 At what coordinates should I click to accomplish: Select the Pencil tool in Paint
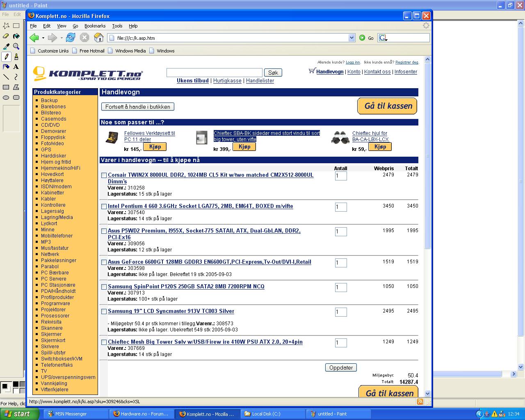[x=6, y=57]
